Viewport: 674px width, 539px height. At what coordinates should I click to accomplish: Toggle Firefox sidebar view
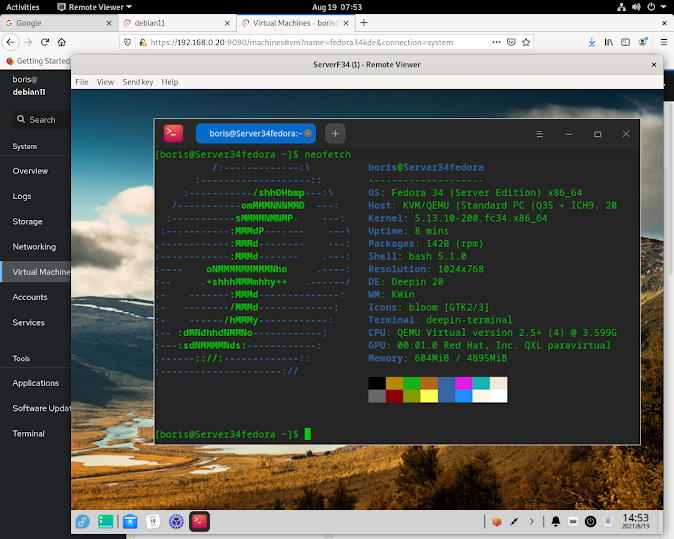(625, 42)
